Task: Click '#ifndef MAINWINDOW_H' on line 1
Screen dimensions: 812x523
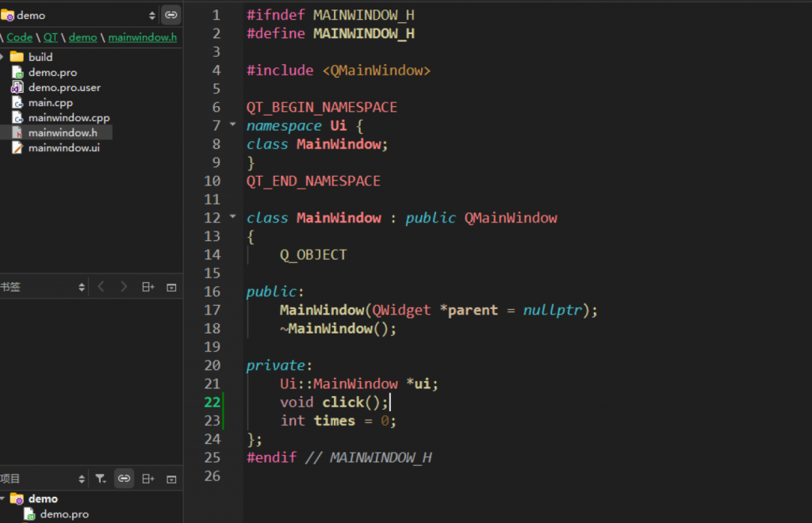Action: 331,15
